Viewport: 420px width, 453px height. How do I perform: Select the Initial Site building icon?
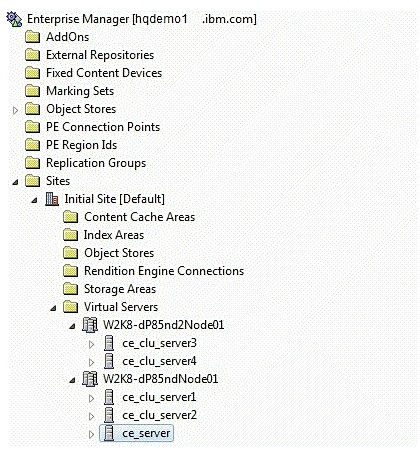pos(52,199)
